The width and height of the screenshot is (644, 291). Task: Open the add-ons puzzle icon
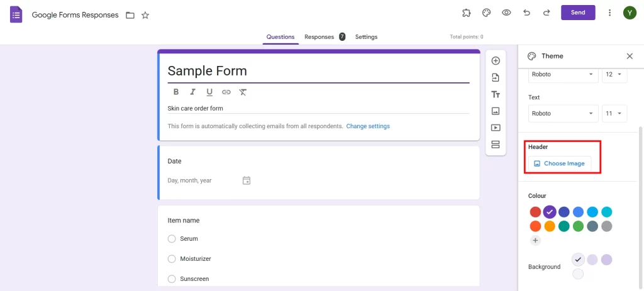[x=466, y=13]
